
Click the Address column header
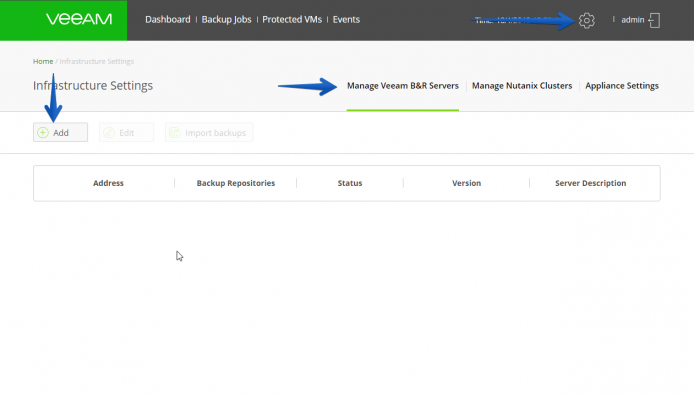[108, 183]
